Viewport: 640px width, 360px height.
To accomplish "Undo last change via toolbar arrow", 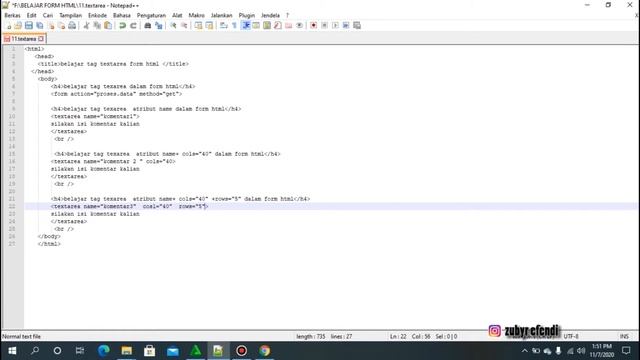I will (x=122, y=26).
